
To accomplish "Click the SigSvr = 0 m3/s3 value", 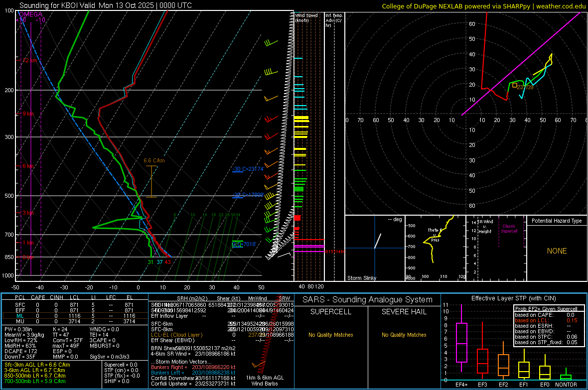I will [110, 357].
